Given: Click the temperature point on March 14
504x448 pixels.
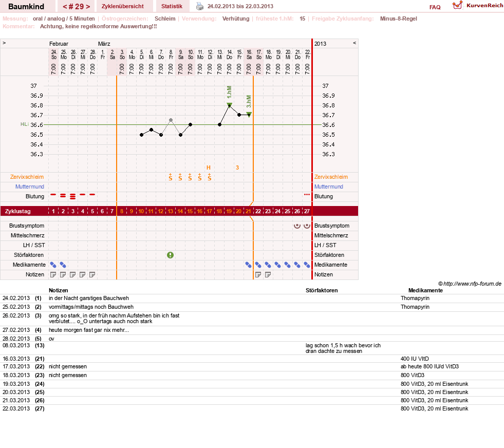Looking at the screenshot, I should [x=230, y=105].
